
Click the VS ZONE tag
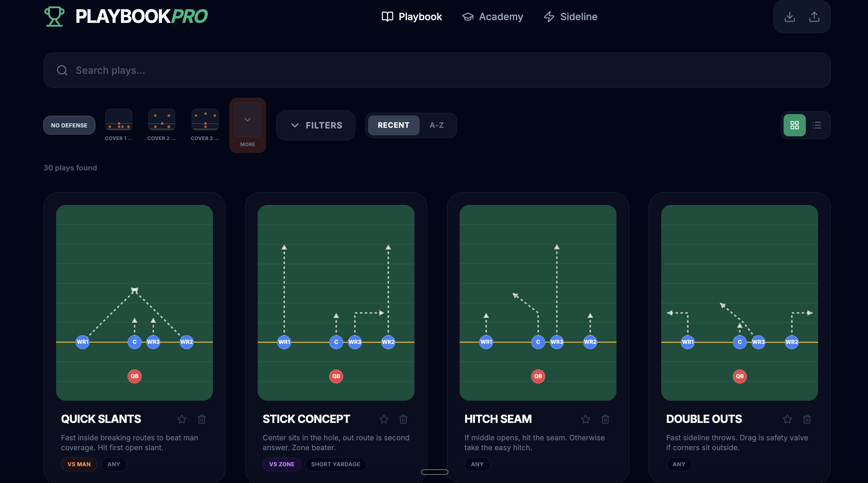tap(282, 464)
